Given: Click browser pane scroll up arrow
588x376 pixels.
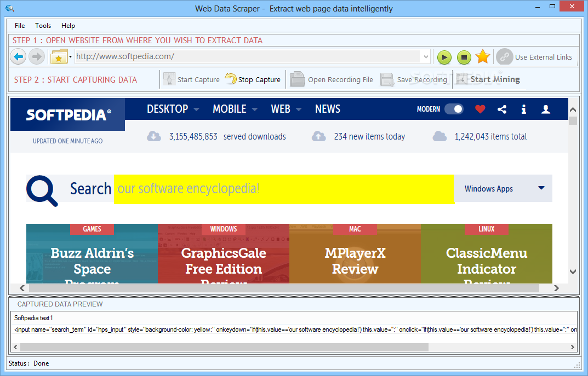Looking at the screenshot, I should click(573, 109).
